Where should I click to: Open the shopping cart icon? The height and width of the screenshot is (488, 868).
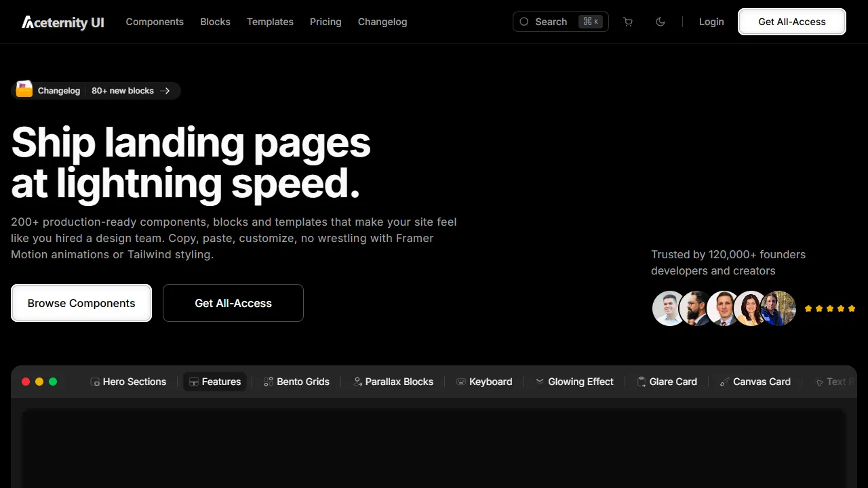coord(628,22)
